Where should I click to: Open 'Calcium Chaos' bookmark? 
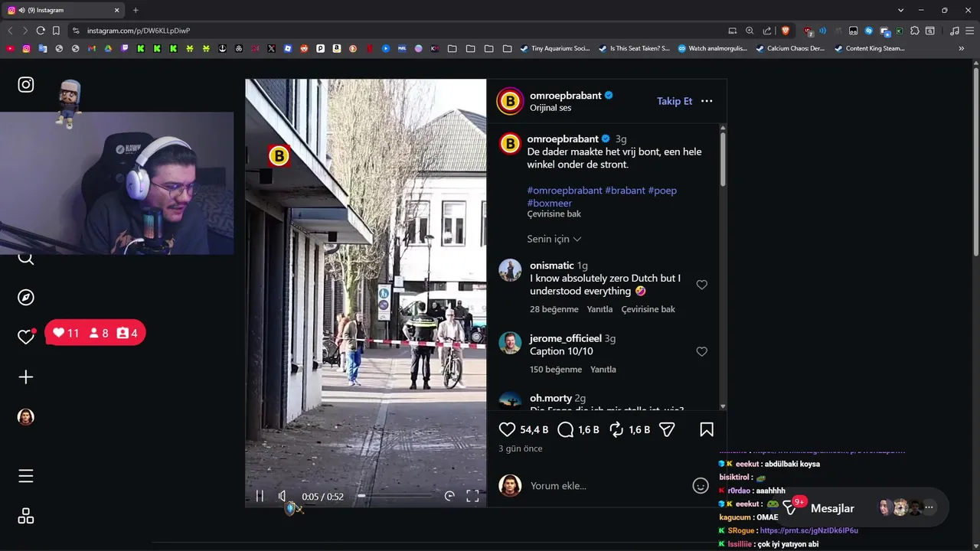[790, 48]
